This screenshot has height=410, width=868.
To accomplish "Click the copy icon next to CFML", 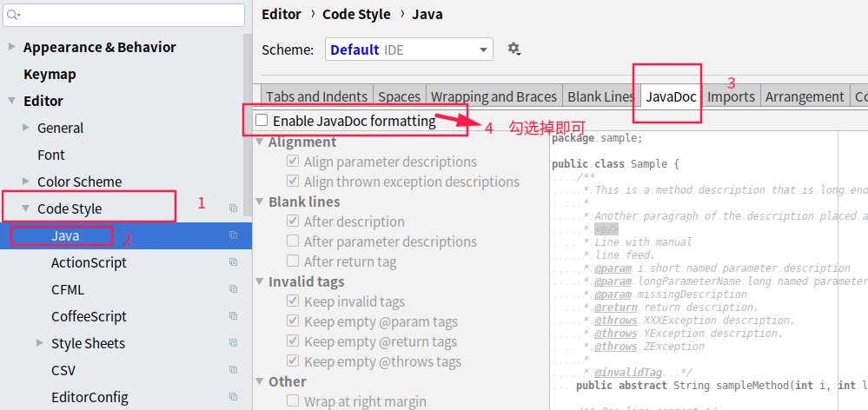I will (x=233, y=289).
